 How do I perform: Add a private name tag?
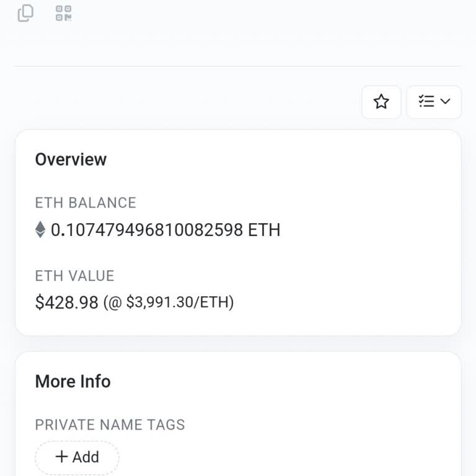(77, 457)
